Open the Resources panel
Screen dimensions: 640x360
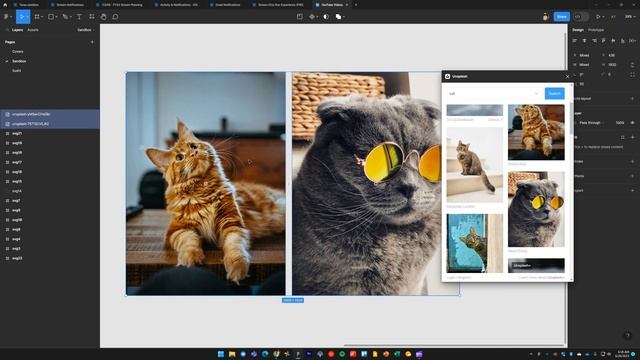pyautogui.click(x=91, y=17)
